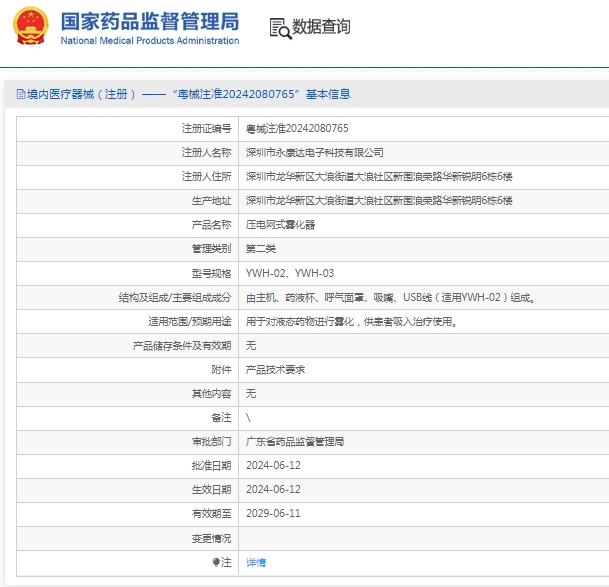The width and height of the screenshot is (609, 587).
Task: Click the 产品名称 label
Action: (x=211, y=225)
